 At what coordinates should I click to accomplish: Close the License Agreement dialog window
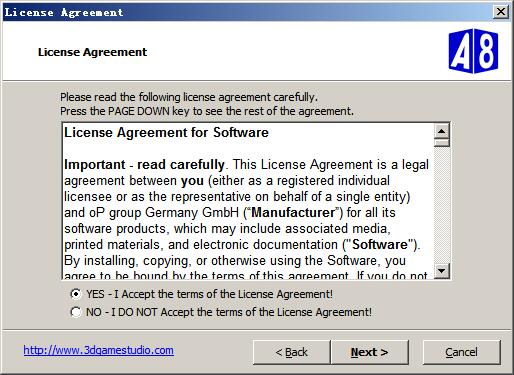(x=501, y=12)
